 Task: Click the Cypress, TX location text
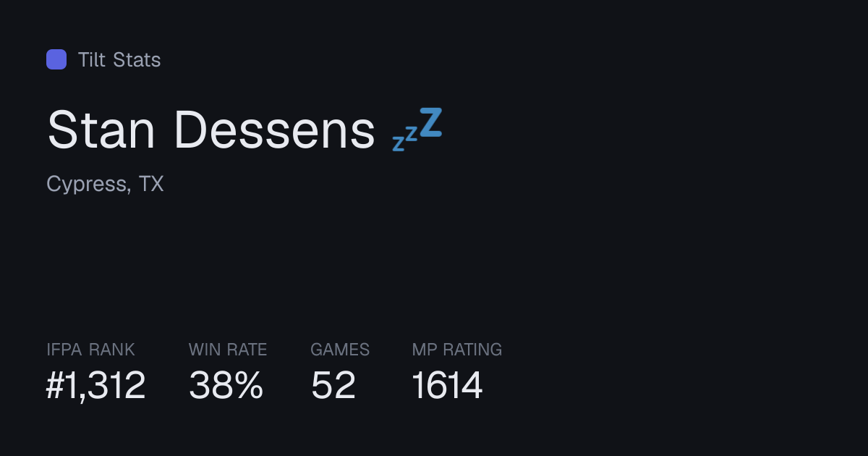tap(106, 185)
